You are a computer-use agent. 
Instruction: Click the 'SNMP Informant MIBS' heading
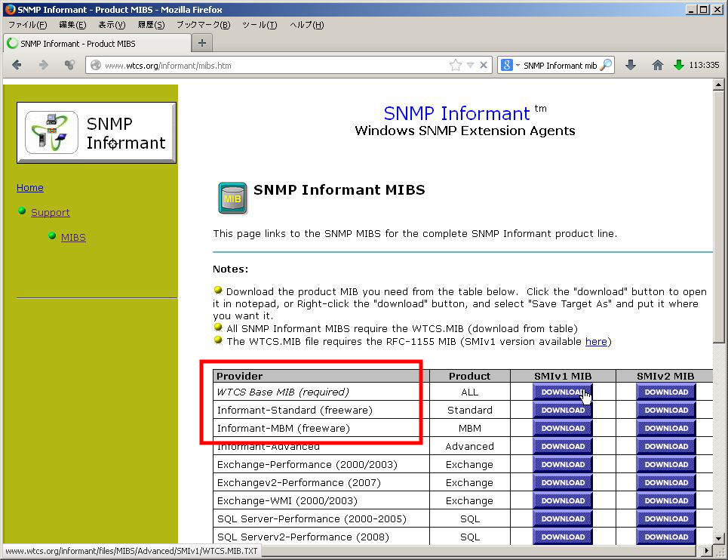[339, 190]
